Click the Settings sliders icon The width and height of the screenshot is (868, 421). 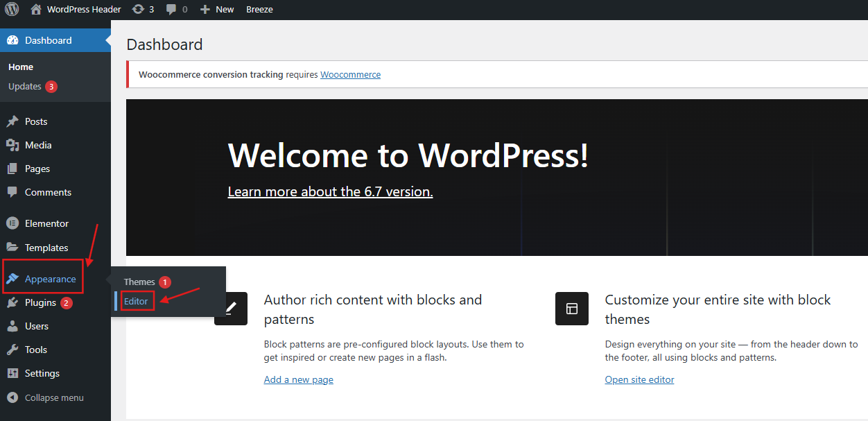(12, 373)
